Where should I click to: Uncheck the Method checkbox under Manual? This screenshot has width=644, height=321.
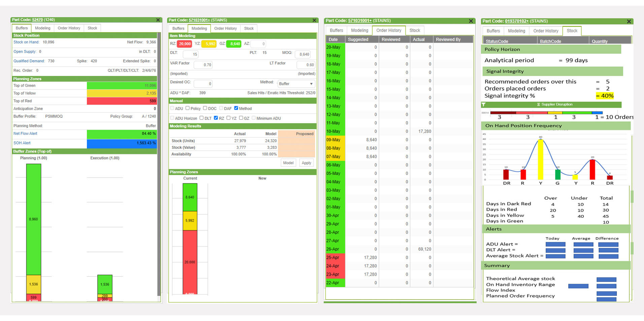(236, 108)
